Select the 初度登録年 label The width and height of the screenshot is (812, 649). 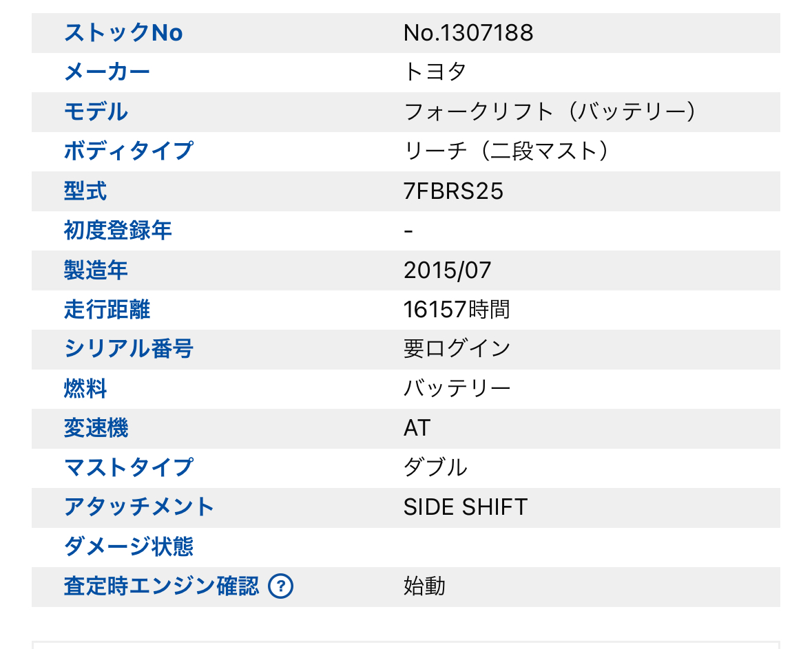coord(118,231)
